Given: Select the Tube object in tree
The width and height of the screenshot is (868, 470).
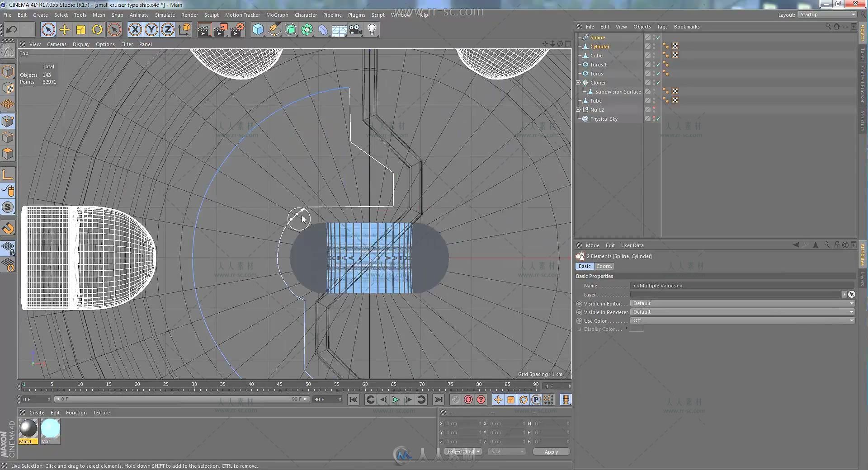Looking at the screenshot, I should tap(596, 101).
